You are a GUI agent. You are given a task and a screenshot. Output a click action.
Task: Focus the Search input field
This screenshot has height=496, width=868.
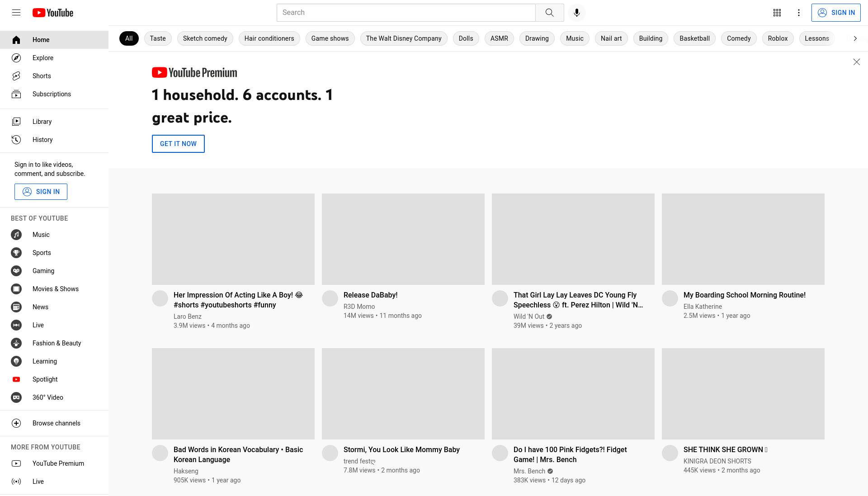406,13
